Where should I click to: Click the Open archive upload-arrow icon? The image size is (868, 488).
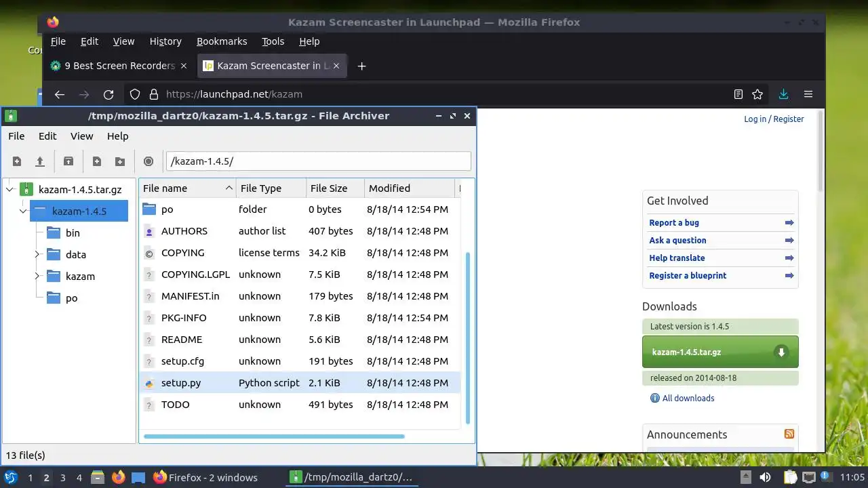(40, 161)
